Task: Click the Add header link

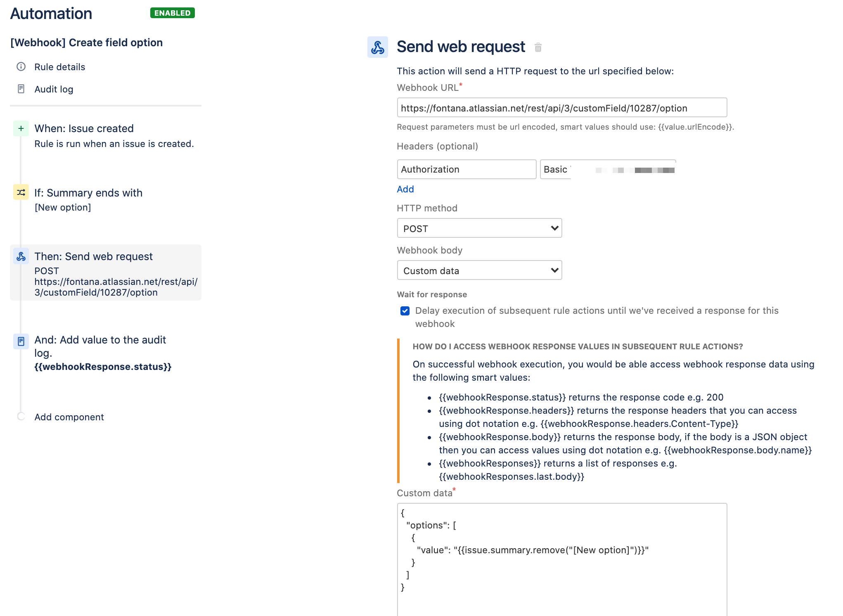Action: click(x=405, y=189)
